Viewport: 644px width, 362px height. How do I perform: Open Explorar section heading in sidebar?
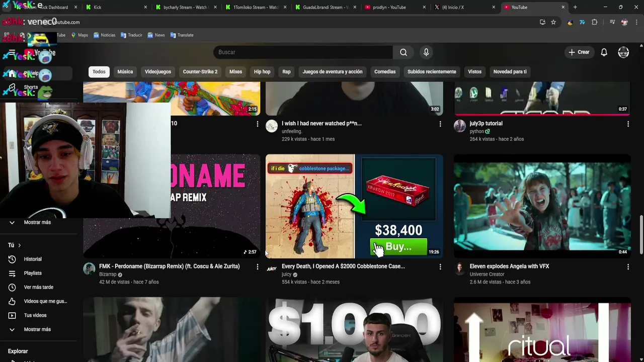[x=18, y=351]
